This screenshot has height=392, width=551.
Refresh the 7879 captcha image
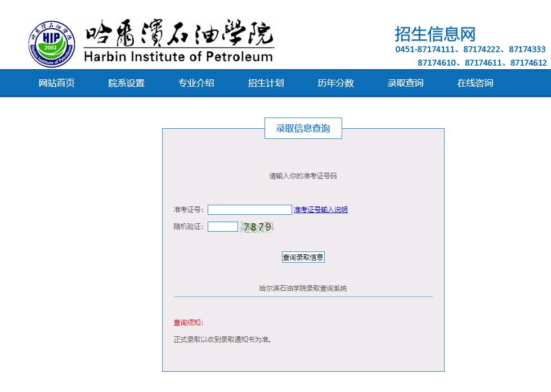click(x=257, y=227)
